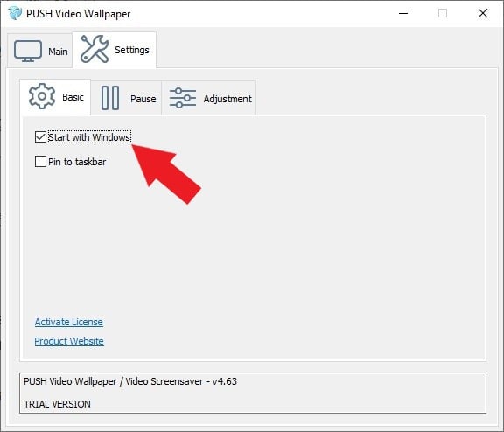Open the Adjustment sliders icon

pyautogui.click(x=183, y=98)
